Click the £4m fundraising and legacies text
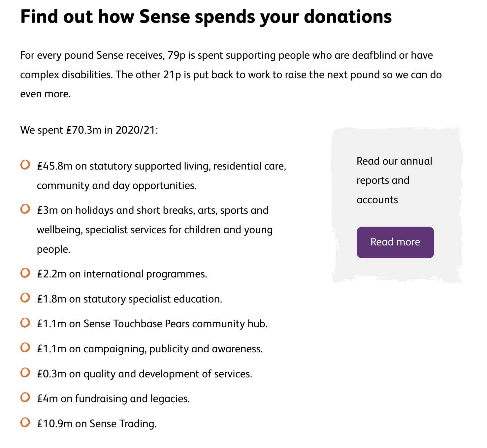The width and height of the screenshot is (487, 448). pos(114,398)
